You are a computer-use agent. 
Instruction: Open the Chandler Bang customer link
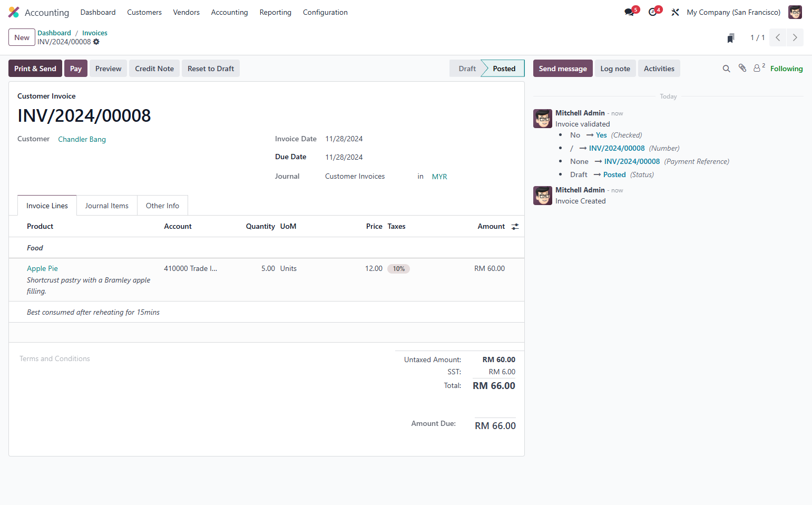(x=82, y=139)
